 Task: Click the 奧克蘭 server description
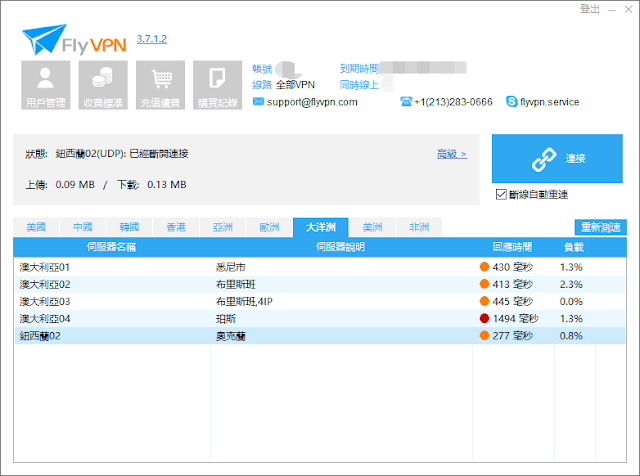[231, 336]
